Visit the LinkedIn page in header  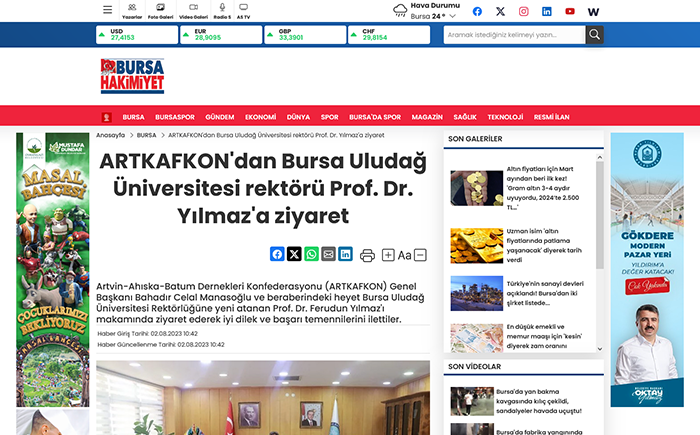click(x=547, y=12)
